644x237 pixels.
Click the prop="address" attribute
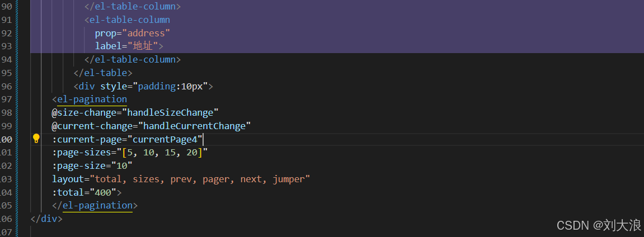tap(133, 33)
